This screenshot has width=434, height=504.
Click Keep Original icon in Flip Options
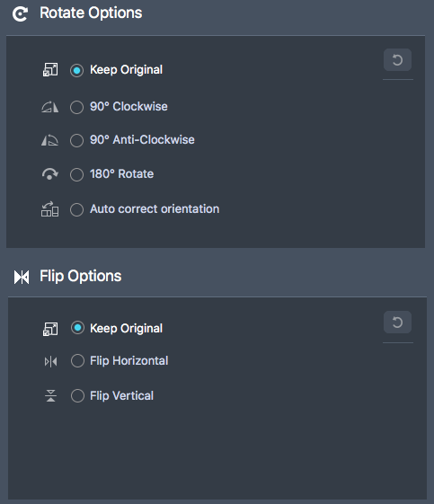pyautogui.click(x=50, y=329)
